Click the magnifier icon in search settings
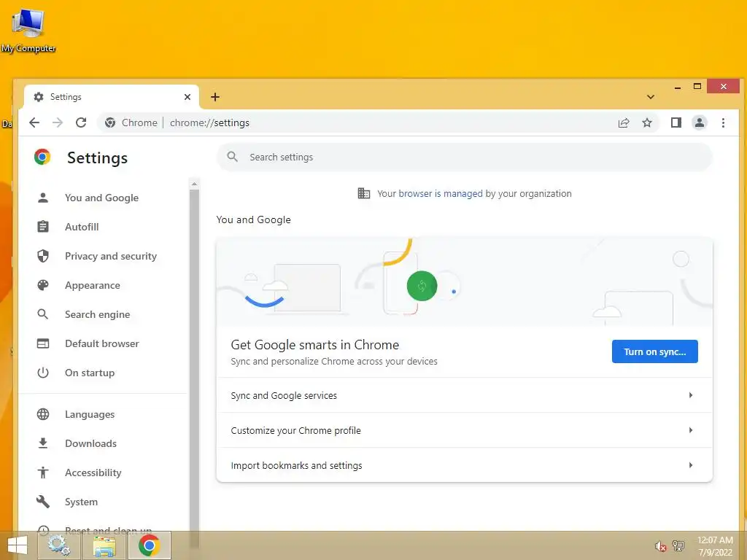747x560 pixels. pyautogui.click(x=233, y=157)
